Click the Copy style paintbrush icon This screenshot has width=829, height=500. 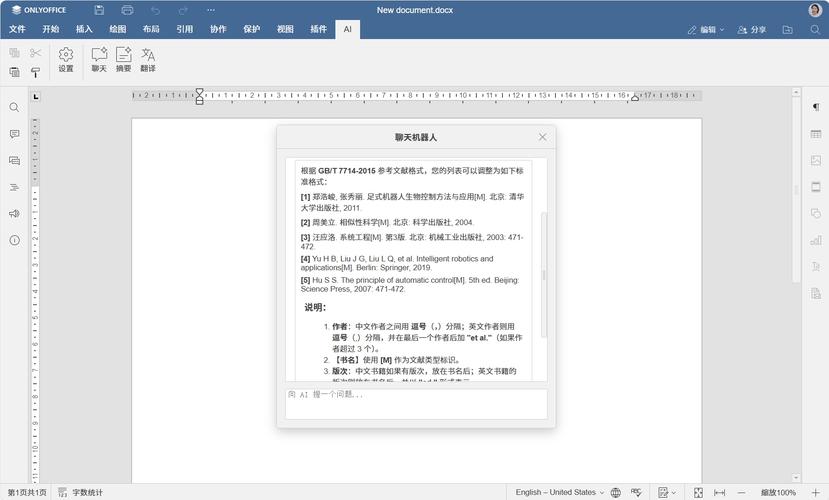pyautogui.click(x=35, y=72)
